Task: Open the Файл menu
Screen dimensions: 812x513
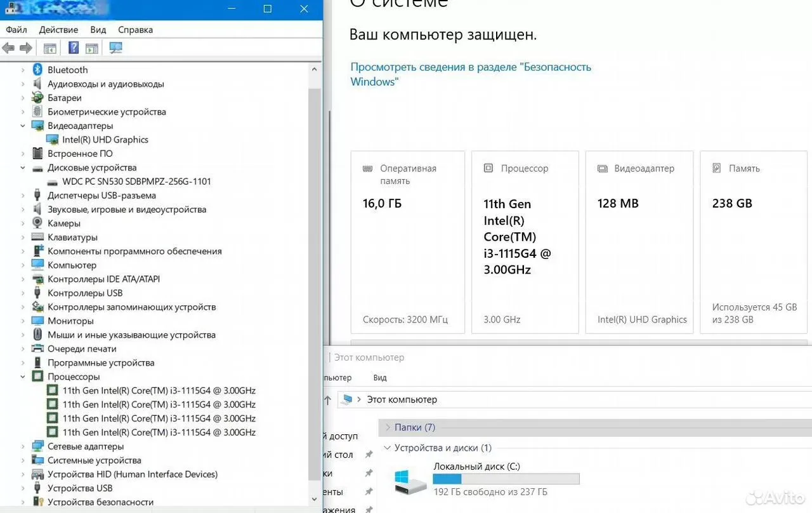Action: [x=16, y=30]
